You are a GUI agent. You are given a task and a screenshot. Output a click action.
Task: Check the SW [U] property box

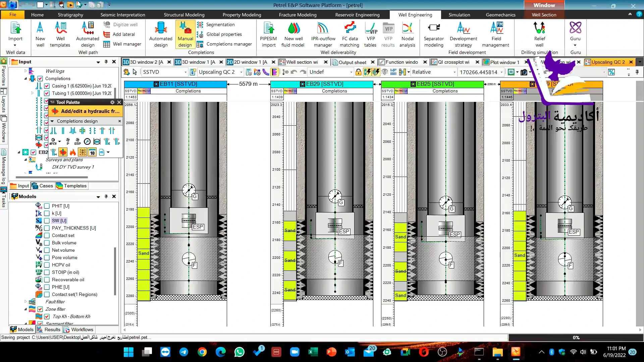pyautogui.click(x=47, y=221)
